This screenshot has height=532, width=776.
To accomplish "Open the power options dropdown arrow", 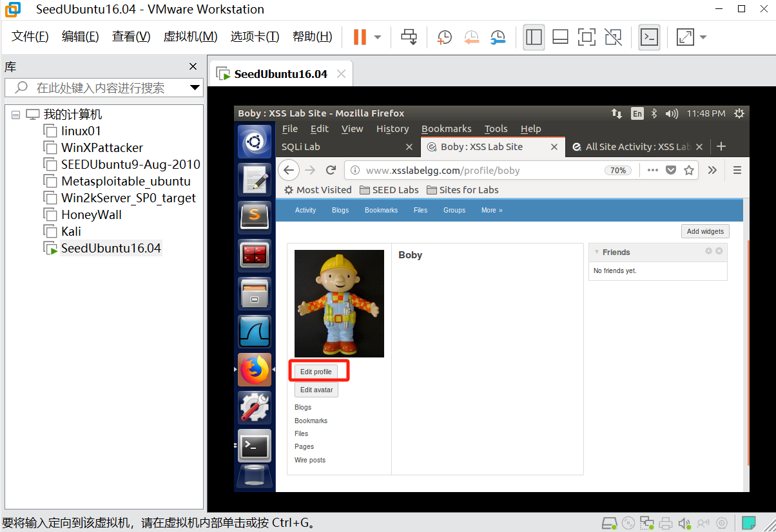I will [x=378, y=37].
